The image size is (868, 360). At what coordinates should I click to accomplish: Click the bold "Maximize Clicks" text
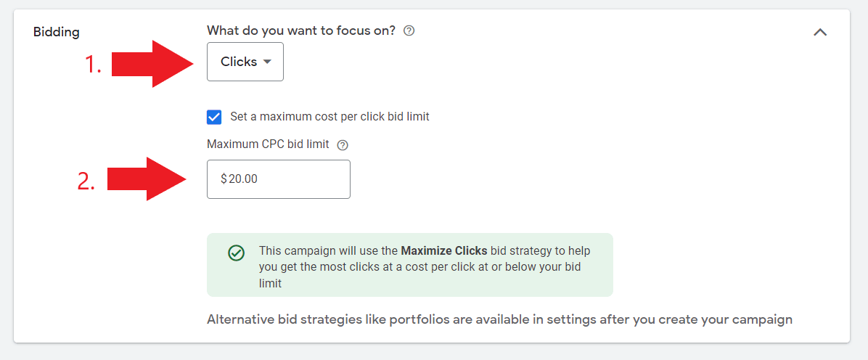443,251
